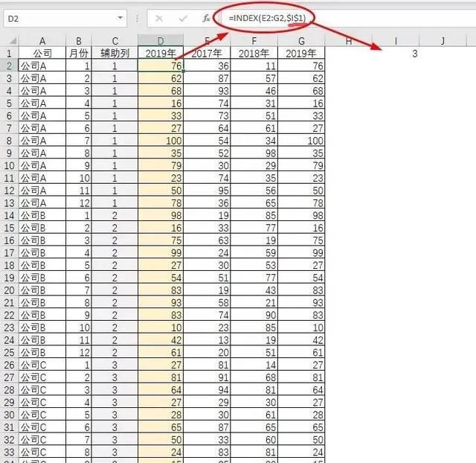476x463 pixels.
Task: Click into the formula bar INDEX formula
Action: pyautogui.click(x=335, y=16)
